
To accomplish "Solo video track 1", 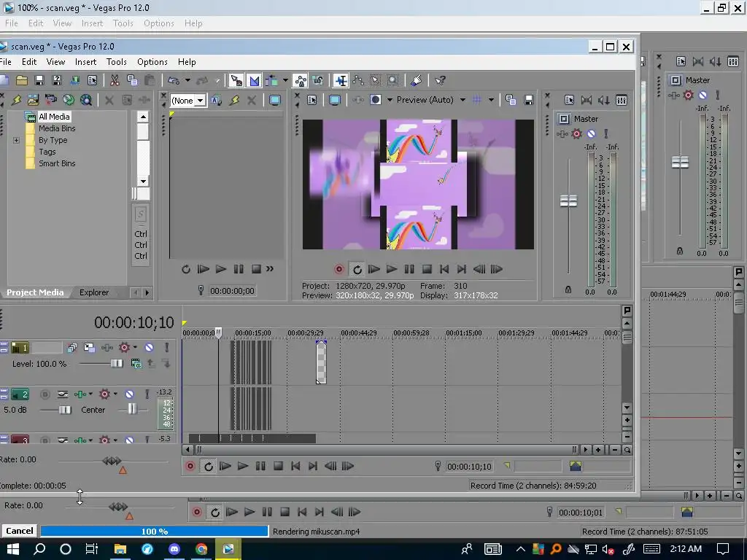I will click(x=167, y=348).
